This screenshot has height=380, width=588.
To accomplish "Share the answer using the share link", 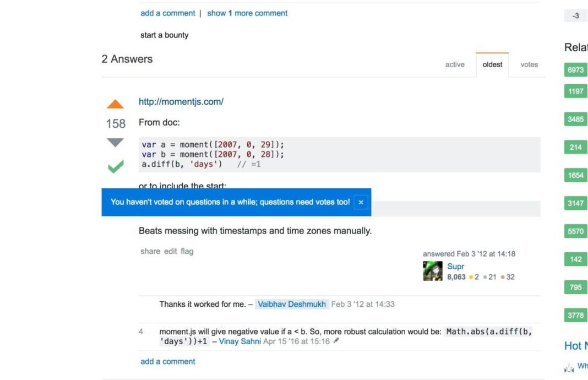I will (149, 251).
